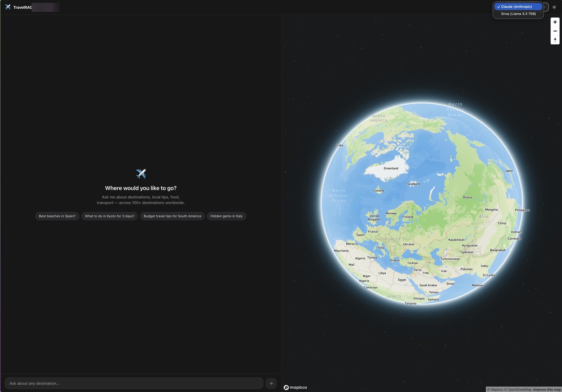The height and width of the screenshot is (392, 562).
Task: Toggle the light/dark theme sun icon
Action: coord(554,7)
